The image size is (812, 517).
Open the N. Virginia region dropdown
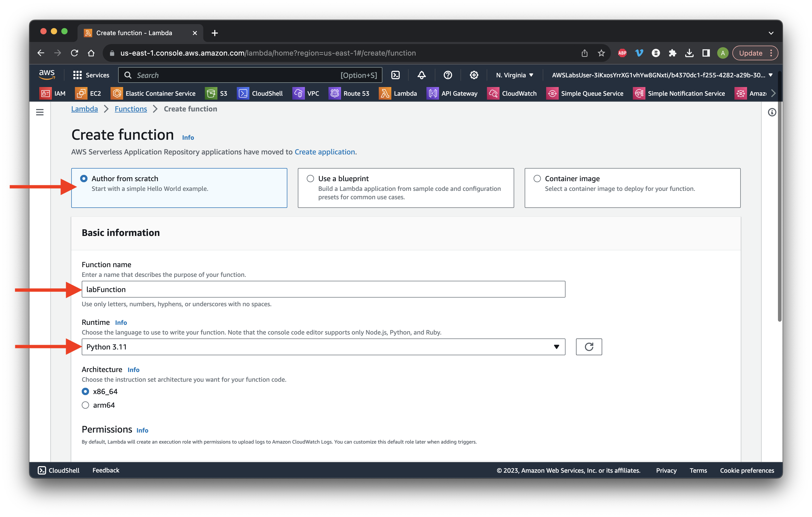514,75
